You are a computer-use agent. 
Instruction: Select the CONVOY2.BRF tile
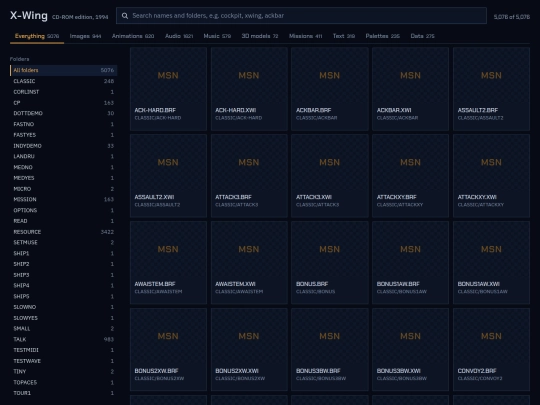[x=491, y=350]
